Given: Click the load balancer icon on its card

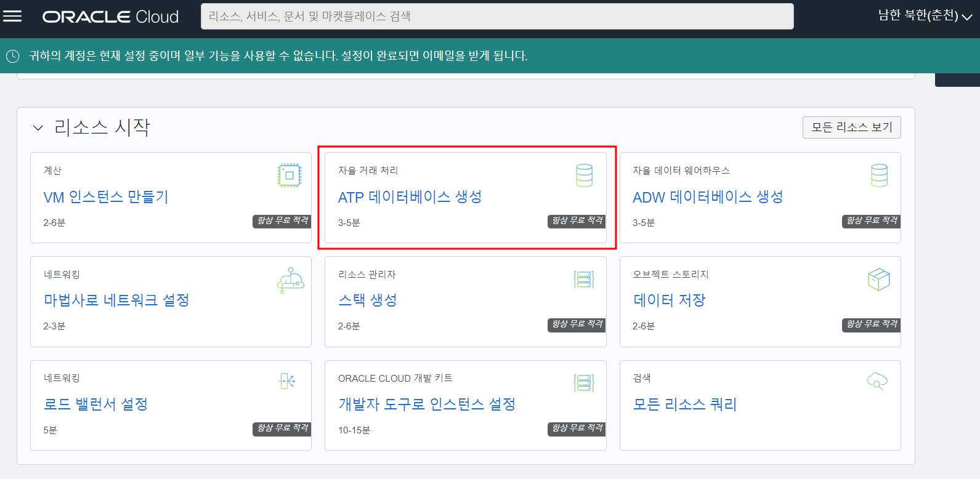Looking at the screenshot, I should pyautogui.click(x=287, y=382).
